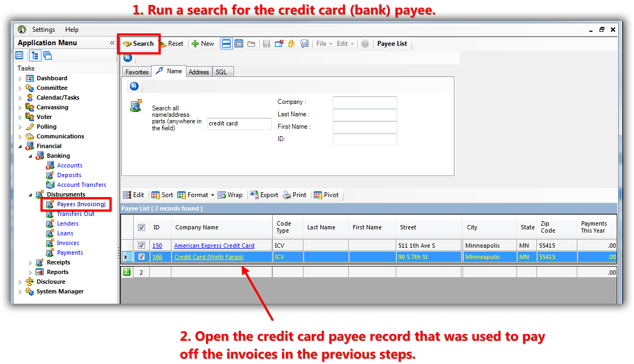
Task: Open the File dropdown menu
Action: (x=325, y=44)
